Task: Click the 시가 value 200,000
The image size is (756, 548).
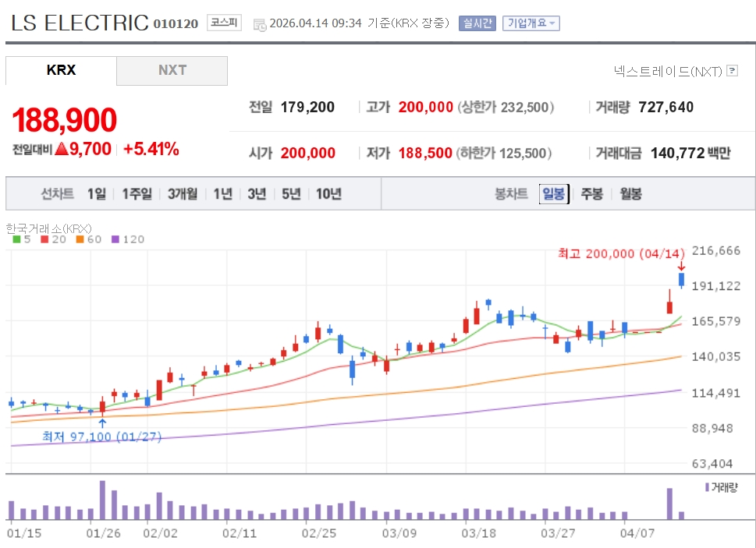Action: point(308,153)
